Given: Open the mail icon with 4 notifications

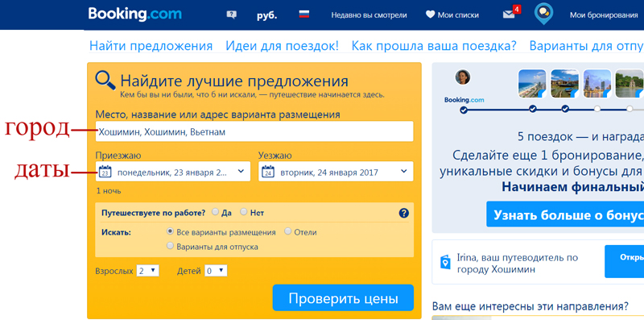Looking at the screenshot, I should [x=511, y=13].
